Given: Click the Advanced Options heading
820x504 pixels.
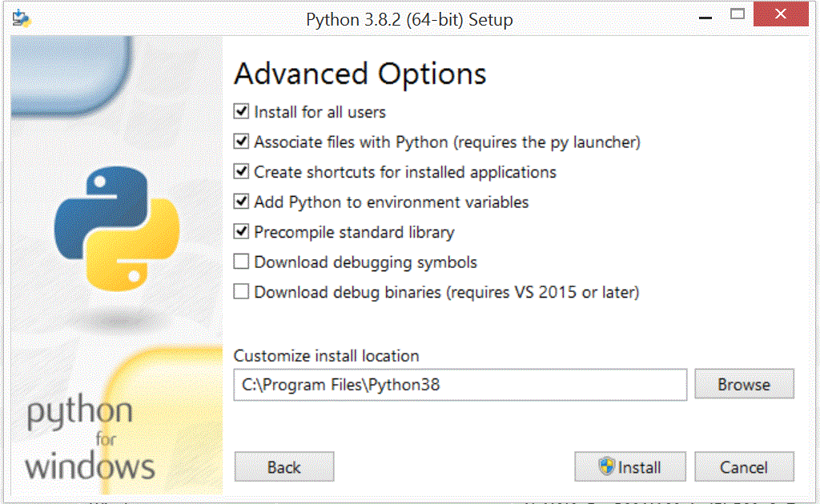Looking at the screenshot, I should tap(360, 74).
